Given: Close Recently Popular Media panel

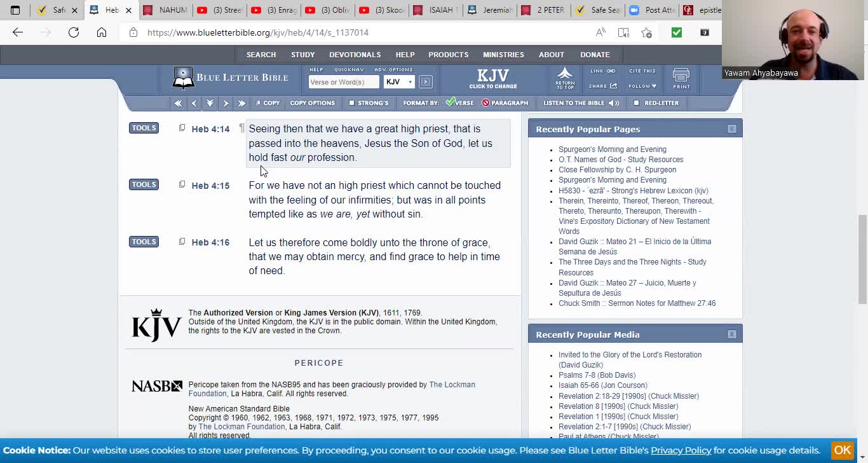Looking at the screenshot, I should tap(731, 334).
